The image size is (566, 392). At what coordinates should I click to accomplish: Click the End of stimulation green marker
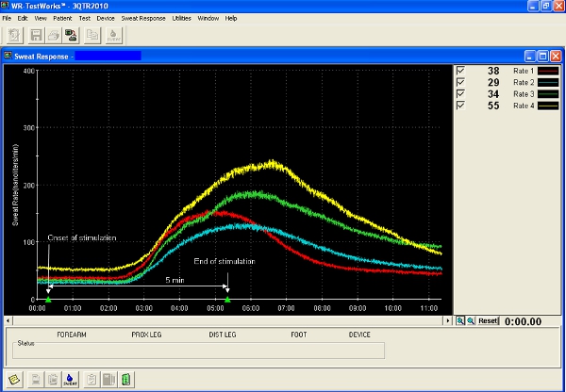[x=227, y=299]
